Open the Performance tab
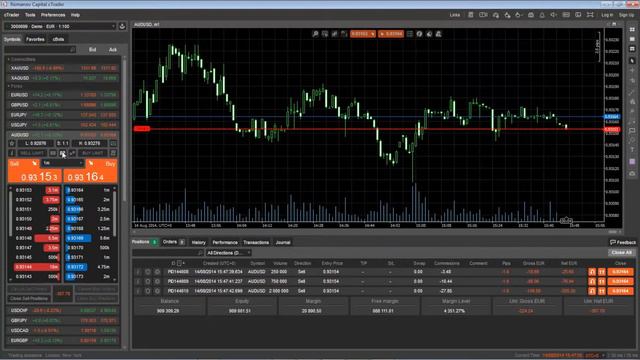This screenshot has height=360, width=640. tap(225, 242)
